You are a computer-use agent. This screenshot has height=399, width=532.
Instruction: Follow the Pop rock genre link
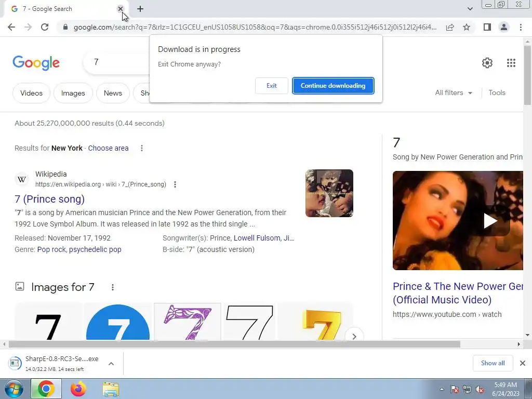[51, 249]
